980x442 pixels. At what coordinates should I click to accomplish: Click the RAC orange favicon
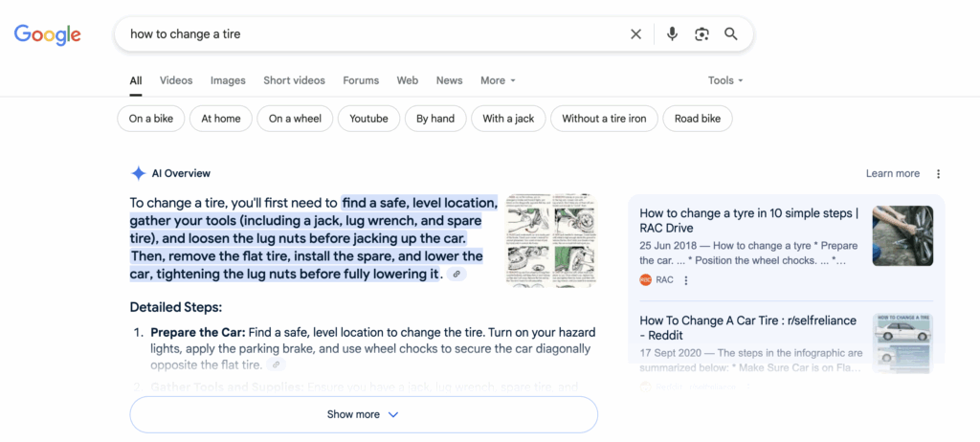646,280
